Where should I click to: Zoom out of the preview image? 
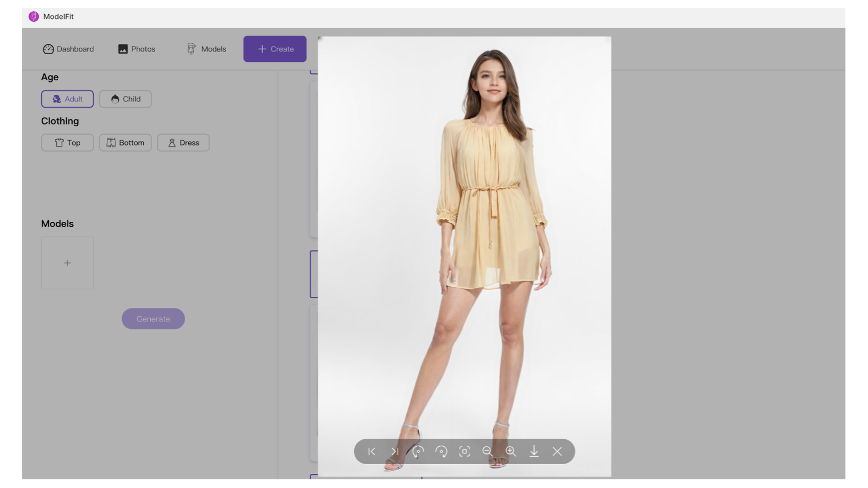(x=487, y=451)
